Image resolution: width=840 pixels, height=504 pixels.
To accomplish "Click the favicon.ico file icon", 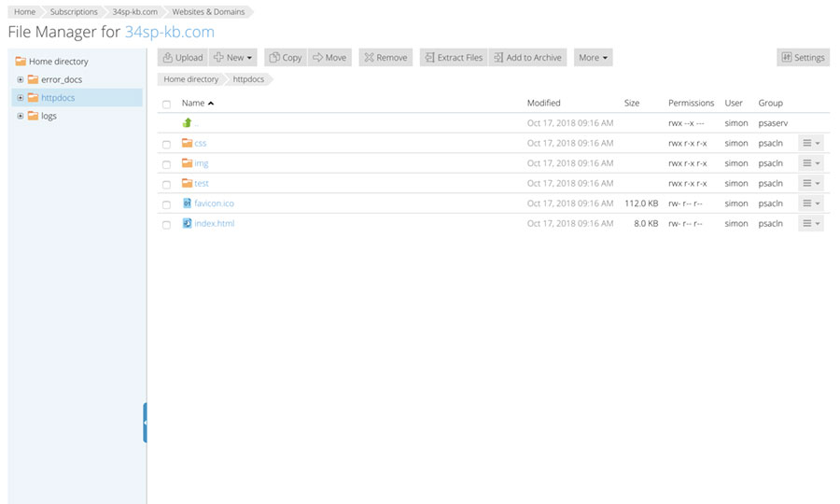I will pyautogui.click(x=187, y=203).
